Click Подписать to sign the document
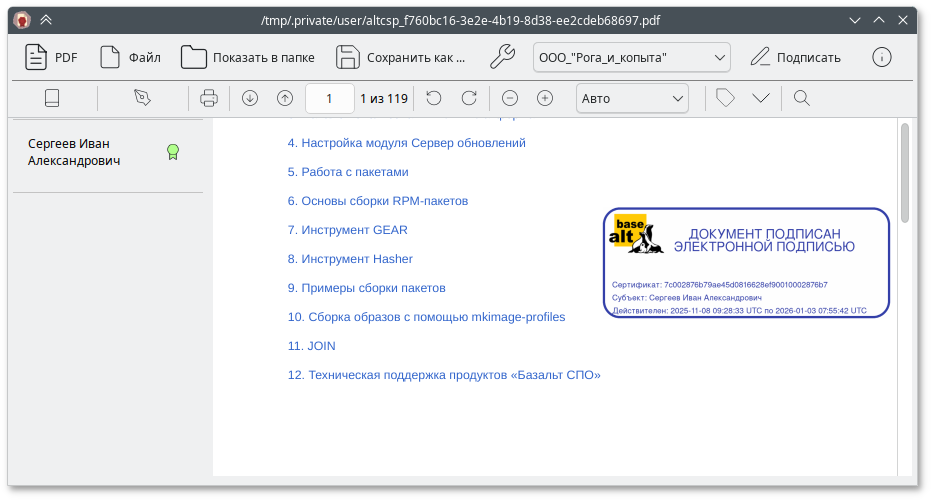This screenshot has width=931, height=500. 796,58
